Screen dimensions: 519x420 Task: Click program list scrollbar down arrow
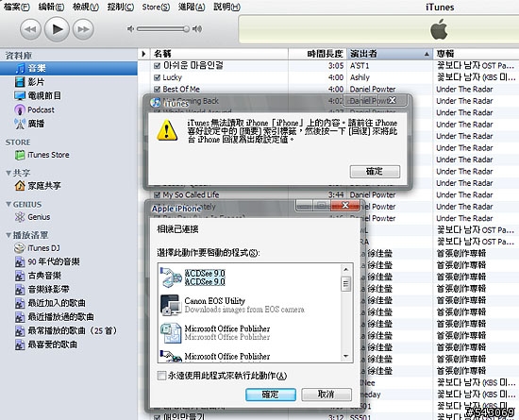click(346, 356)
